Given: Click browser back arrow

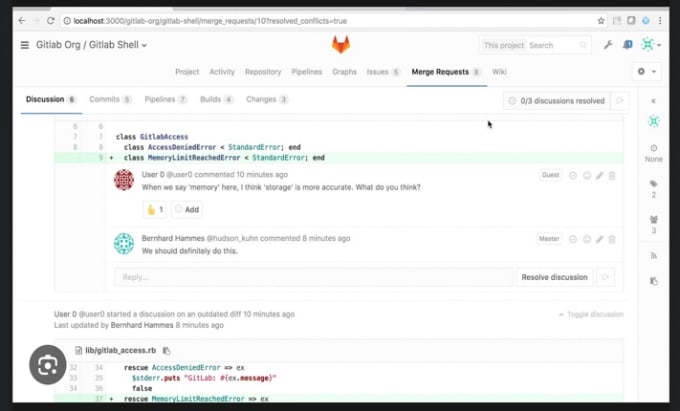Looking at the screenshot, I should coord(22,21).
